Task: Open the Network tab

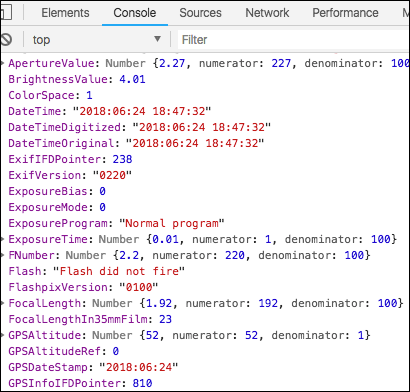Action: point(267,13)
